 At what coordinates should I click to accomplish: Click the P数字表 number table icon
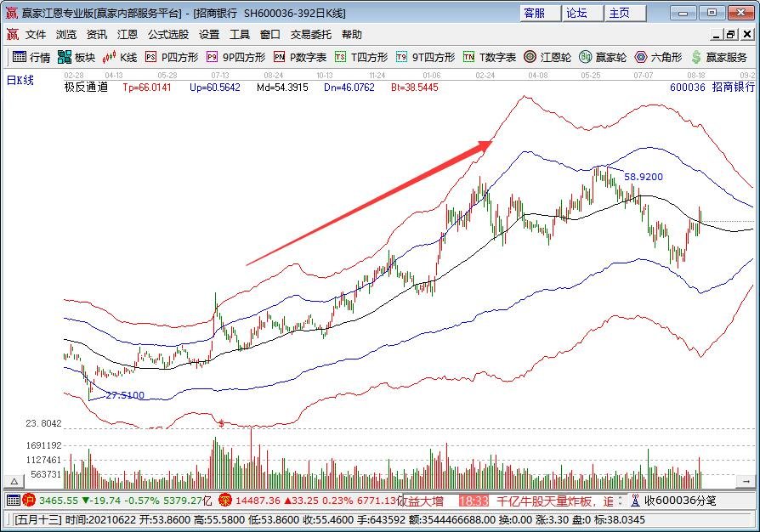pyautogui.click(x=281, y=58)
